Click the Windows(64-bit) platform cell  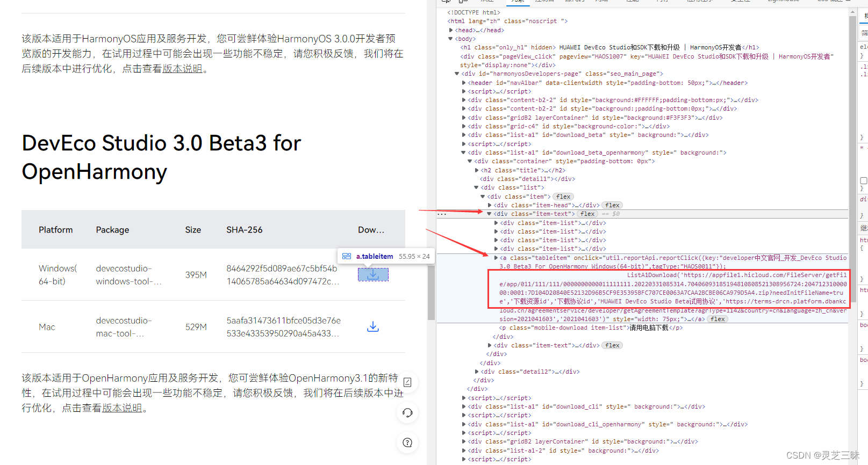click(58, 274)
